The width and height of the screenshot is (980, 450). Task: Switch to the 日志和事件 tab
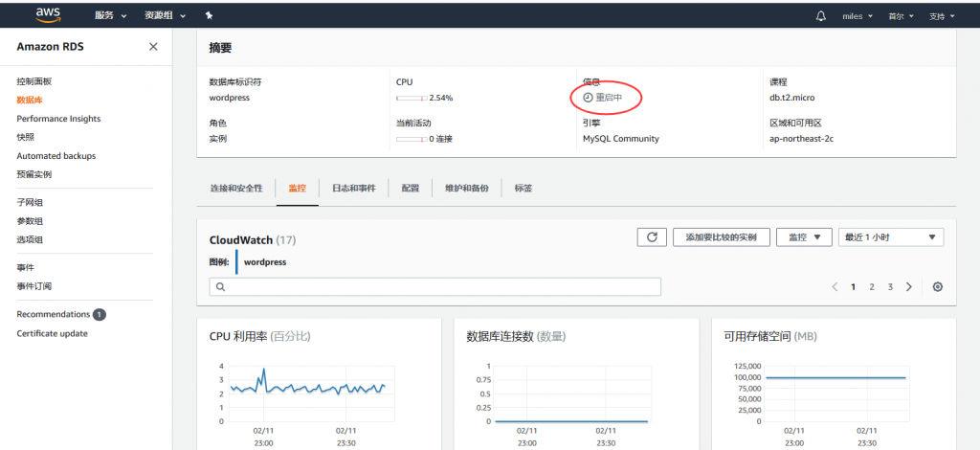point(354,188)
